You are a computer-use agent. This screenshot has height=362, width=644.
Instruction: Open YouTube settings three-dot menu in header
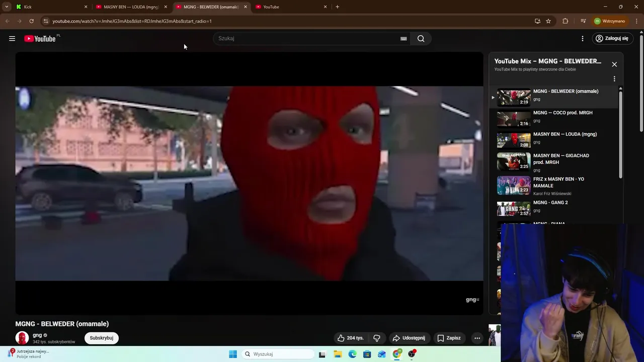coord(583,39)
